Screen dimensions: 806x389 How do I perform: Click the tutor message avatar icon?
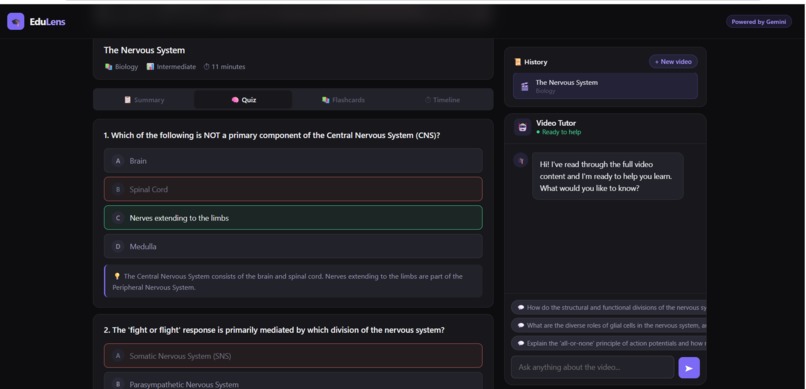pyautogui.click(x=521, y=161)
